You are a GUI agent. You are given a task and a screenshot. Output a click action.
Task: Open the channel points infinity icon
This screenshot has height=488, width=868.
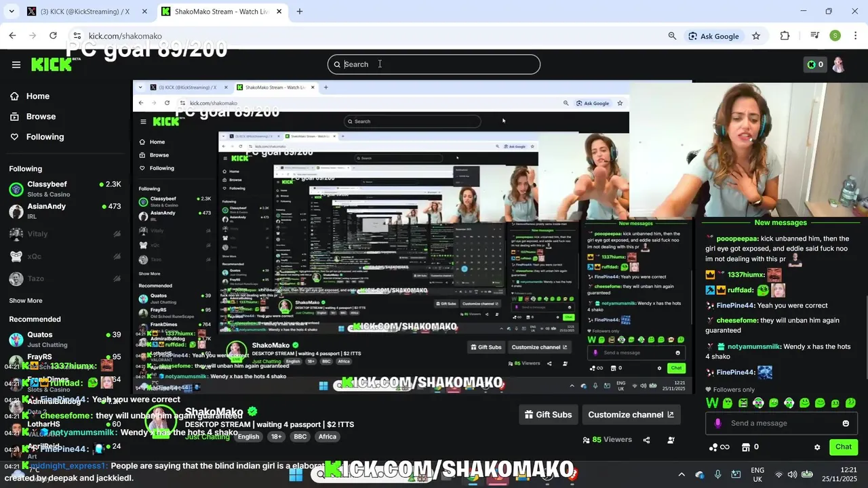coord(719,447)
